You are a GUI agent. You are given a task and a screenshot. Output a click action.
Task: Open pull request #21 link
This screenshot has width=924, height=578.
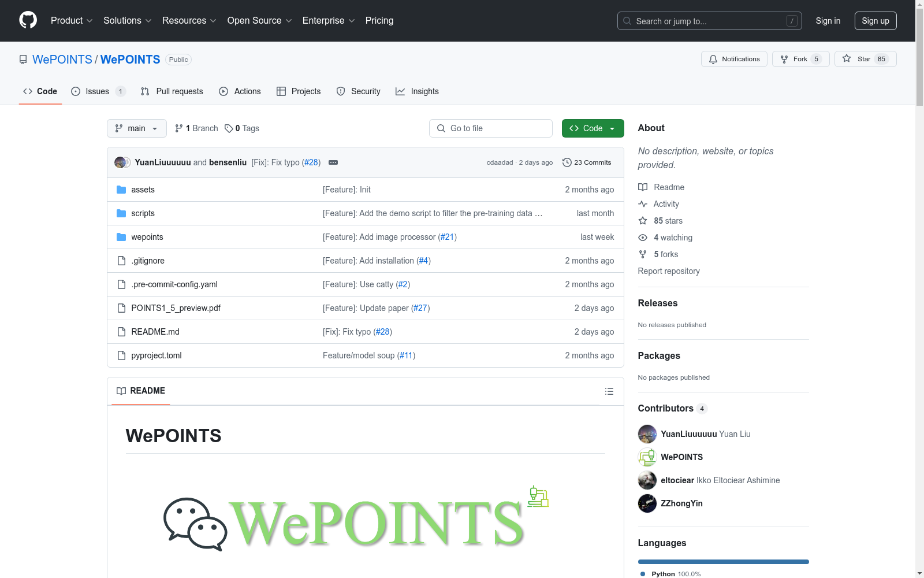pos(448,237)
